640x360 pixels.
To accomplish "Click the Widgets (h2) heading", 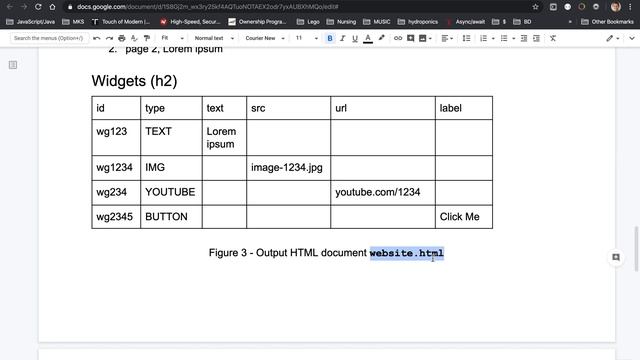I will point(134,81).
